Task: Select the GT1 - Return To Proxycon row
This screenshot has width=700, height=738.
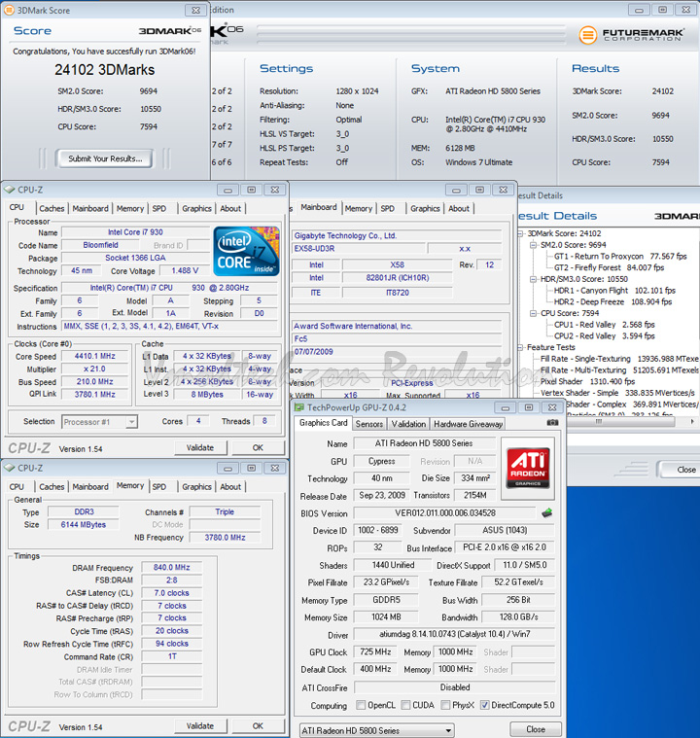Action: click(x=620, y=257)
